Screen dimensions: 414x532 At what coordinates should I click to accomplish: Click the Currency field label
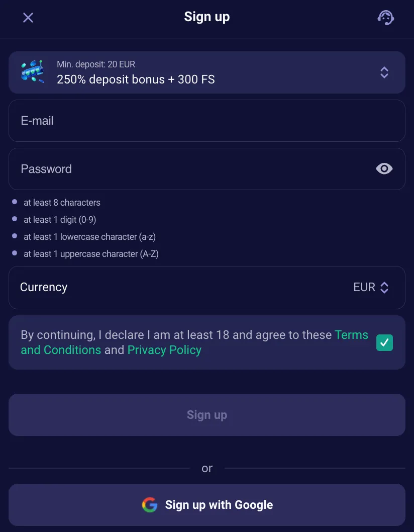coord(44,287)
